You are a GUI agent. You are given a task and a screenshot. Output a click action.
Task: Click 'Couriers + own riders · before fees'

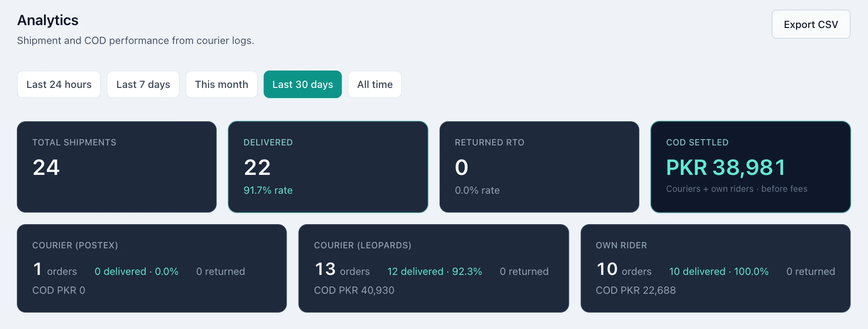coord(737,189)
